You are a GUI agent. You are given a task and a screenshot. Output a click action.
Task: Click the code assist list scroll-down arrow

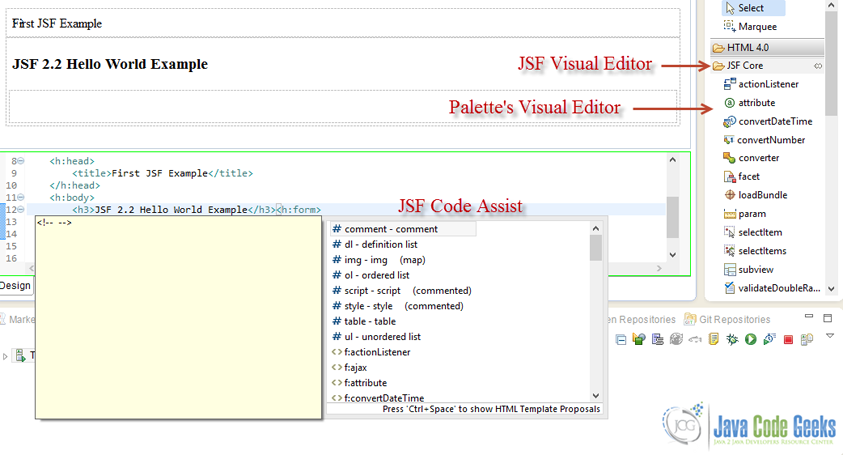tap(596, 396)
